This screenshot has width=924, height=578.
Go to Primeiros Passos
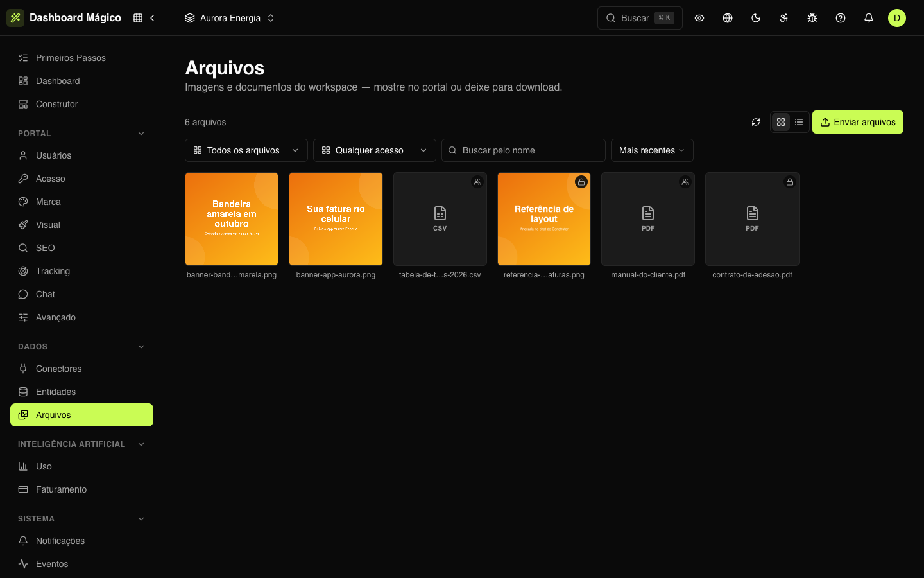tap(82, 58)
